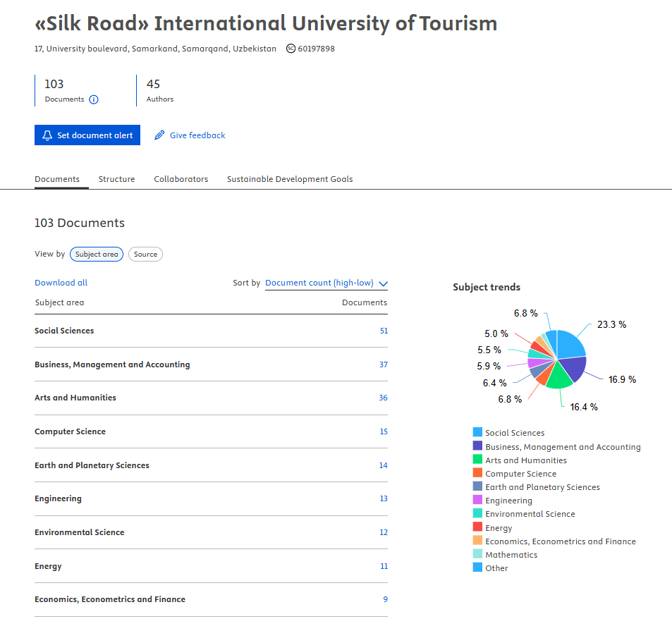The height and width of the screenshot is (619, 672).
Task: Click the Arts and Humanities legend swatch
Action: point(477,460)
